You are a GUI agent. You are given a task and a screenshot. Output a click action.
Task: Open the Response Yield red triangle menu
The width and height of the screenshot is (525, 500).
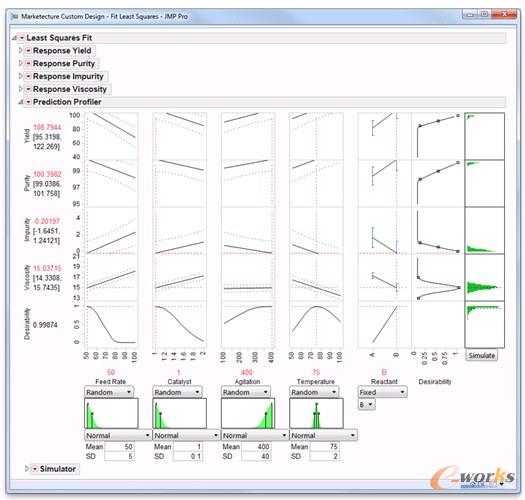coord(28,51)
